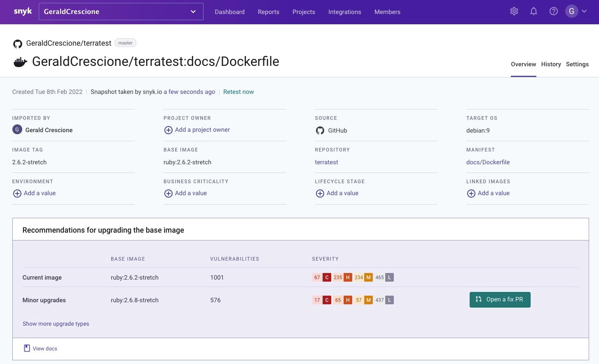Open the terratest repository link
This screenshot has width=599, height=364.
click(326, 162)
